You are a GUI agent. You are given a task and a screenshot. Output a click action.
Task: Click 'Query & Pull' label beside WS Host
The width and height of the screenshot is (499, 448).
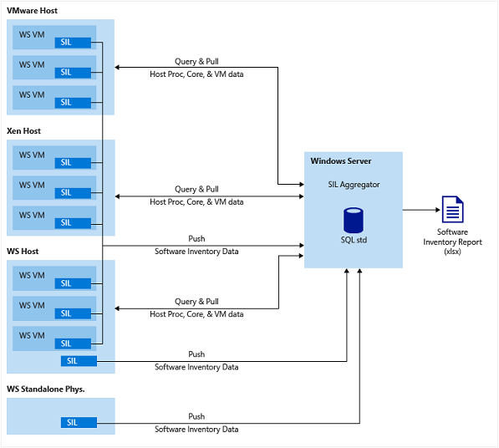[196, 302]
